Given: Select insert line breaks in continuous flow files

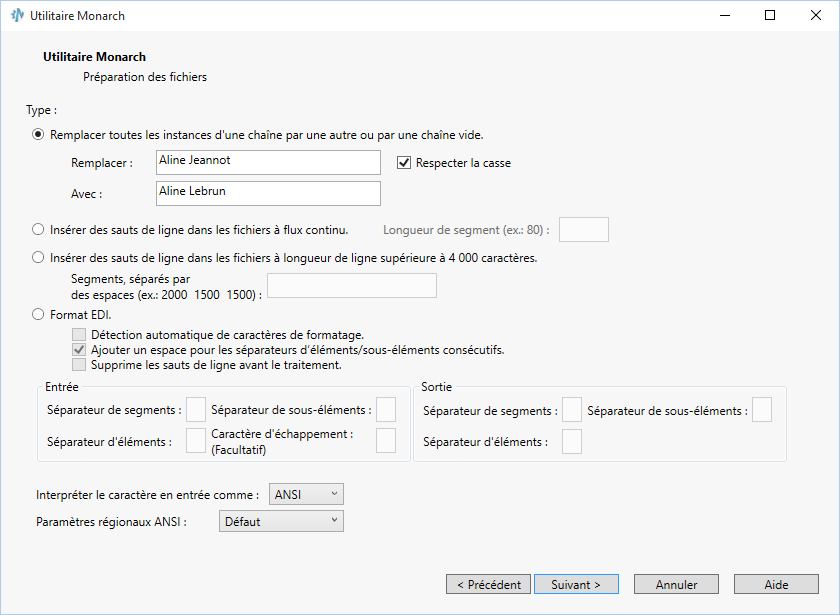Looking at the screenshot, I should pos(38,230).
